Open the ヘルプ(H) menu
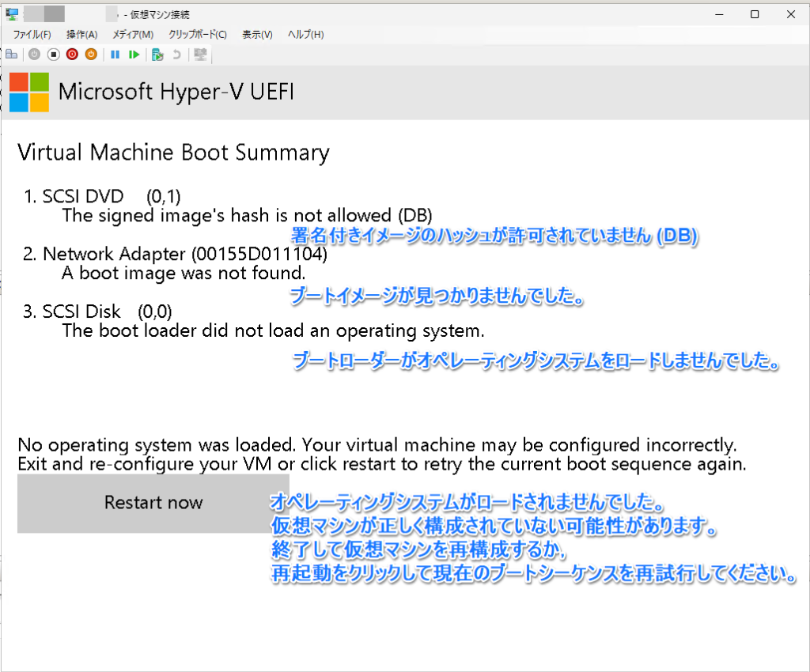 [x=306, y=35]
